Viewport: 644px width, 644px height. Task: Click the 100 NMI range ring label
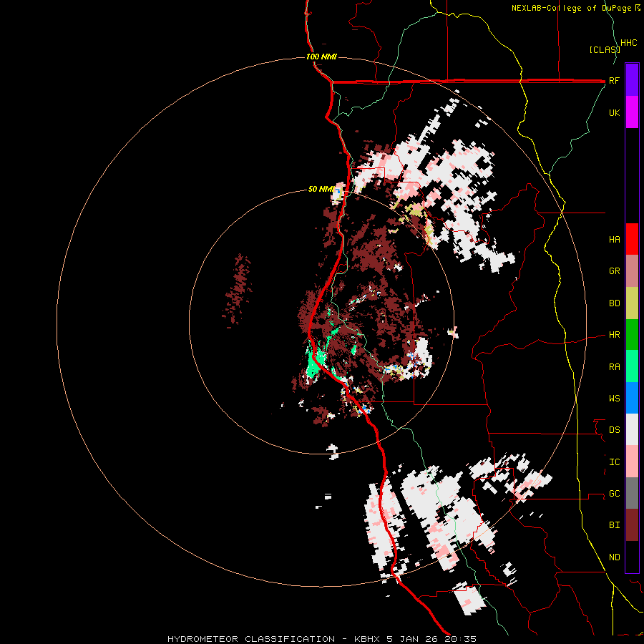[321, 57]
